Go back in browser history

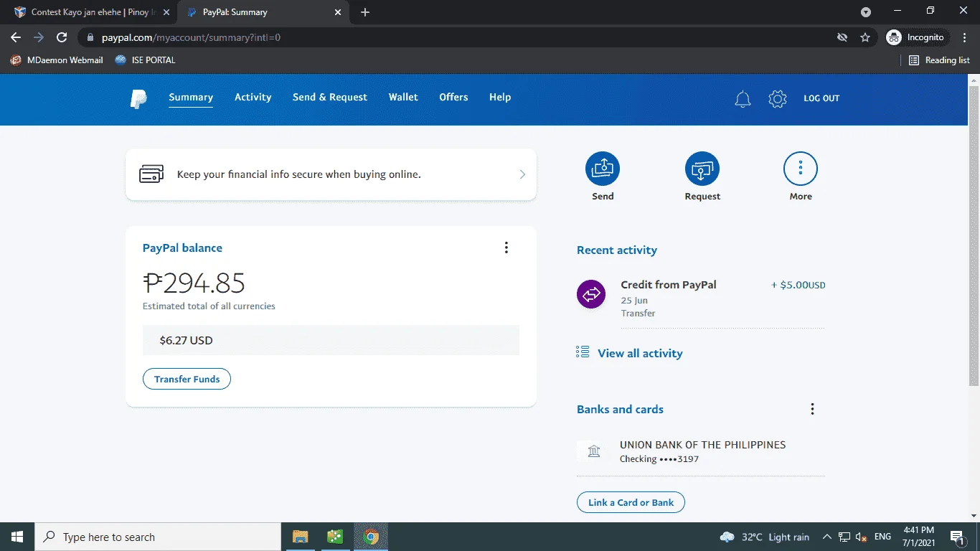[16, 37]
